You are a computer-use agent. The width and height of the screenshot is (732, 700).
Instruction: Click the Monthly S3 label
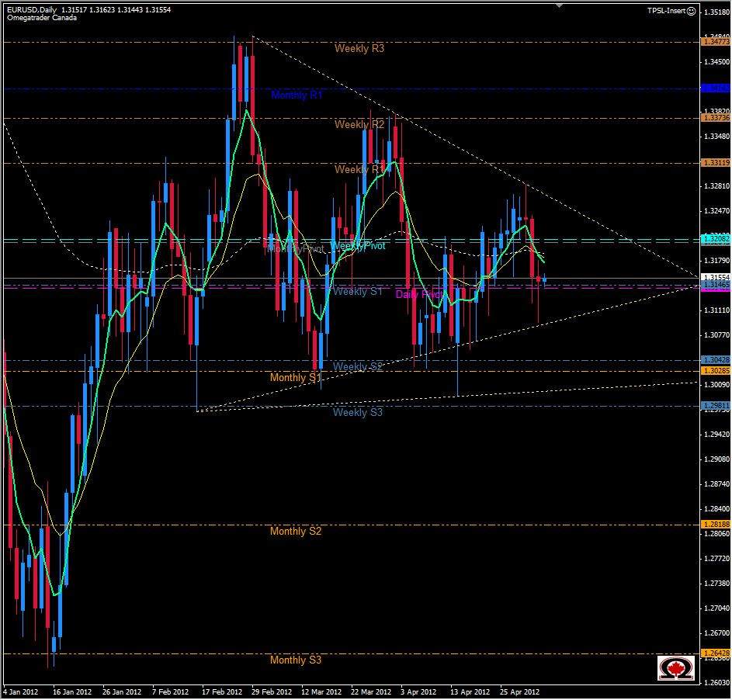click(x=296, y=660)
